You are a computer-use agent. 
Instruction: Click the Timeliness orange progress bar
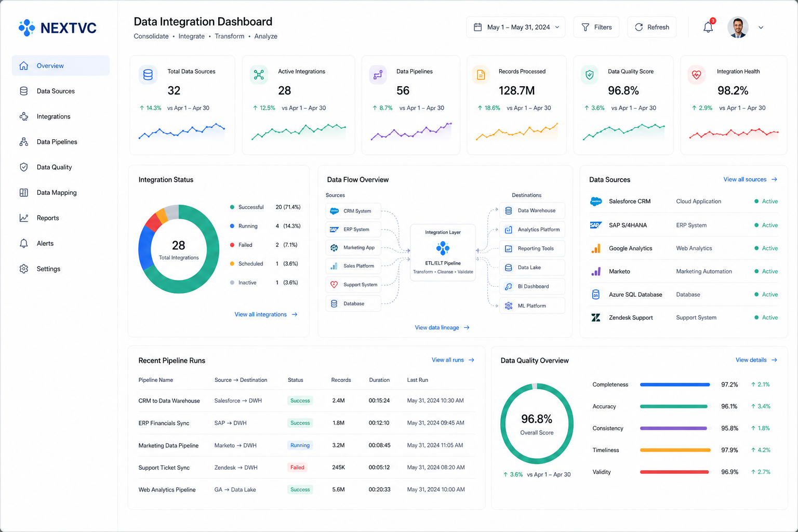coord(675,450)
